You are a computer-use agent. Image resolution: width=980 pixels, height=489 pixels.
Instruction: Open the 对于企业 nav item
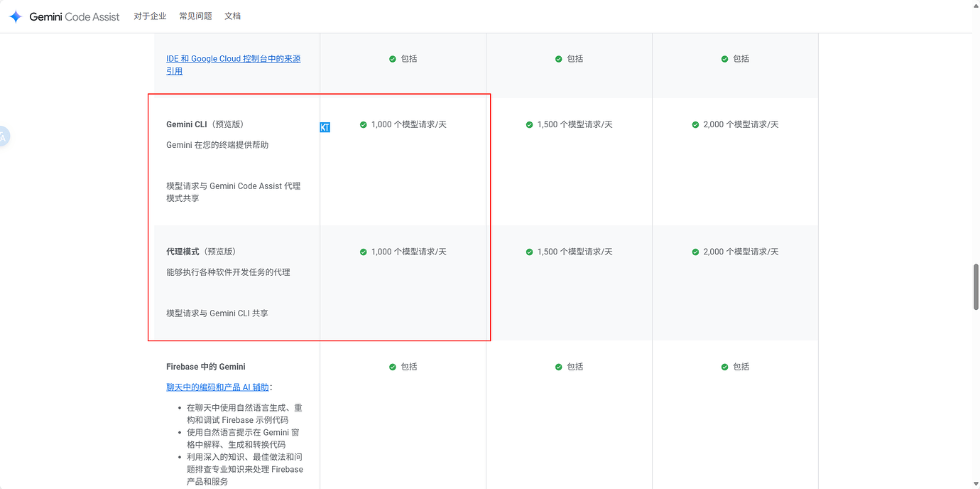point(150,16)
